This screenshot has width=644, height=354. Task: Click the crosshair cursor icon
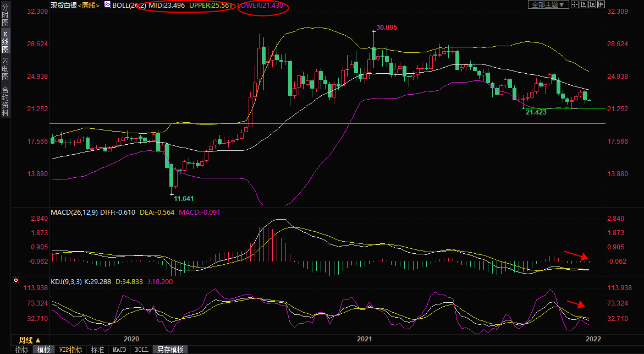(574, 5)
